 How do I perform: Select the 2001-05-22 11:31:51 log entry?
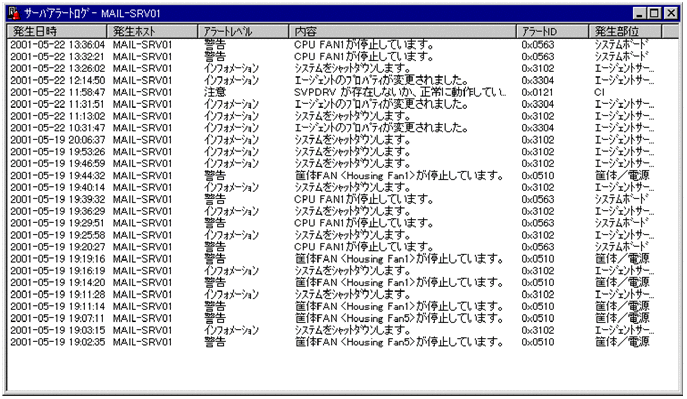coord(342,104)
